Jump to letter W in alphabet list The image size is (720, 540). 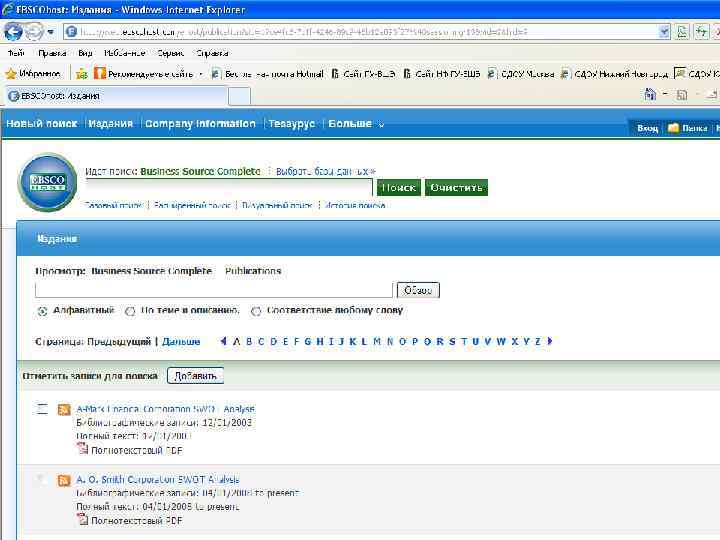point(501,342)
